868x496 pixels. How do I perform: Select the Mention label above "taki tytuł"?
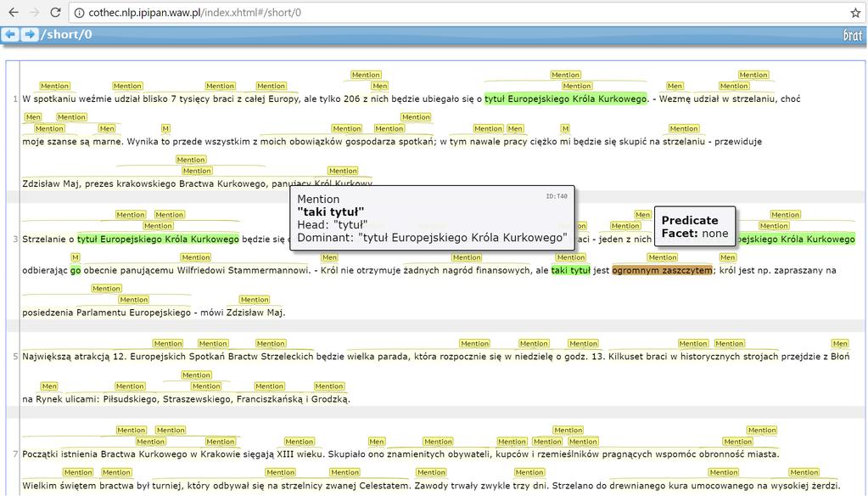[x=571, y=257]
